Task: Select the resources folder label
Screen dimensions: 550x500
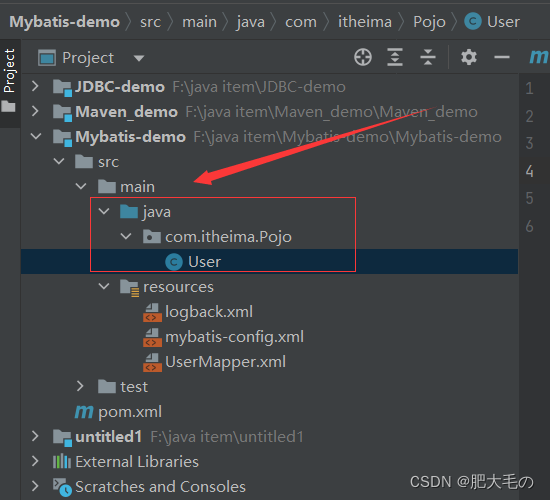Action: 178,287
